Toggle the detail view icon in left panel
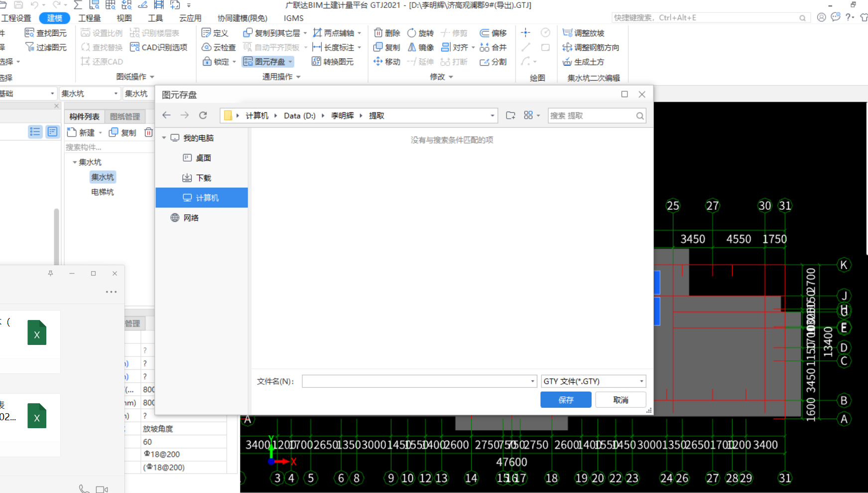868x493 pixels. click(52, 132)
